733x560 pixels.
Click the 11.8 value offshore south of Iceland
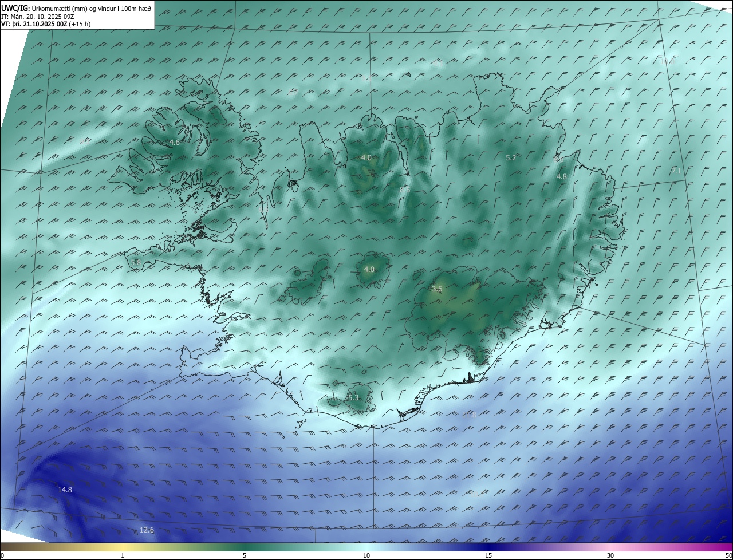469,415
